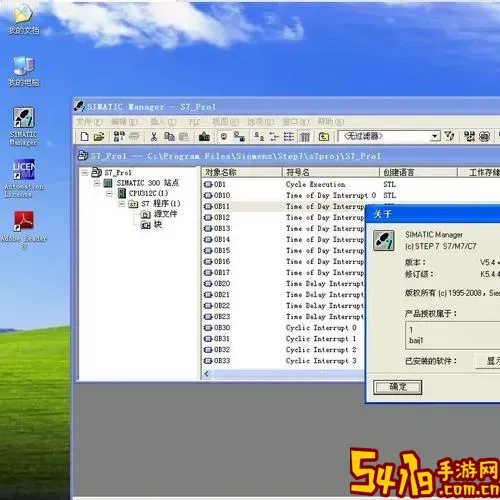The height and width of the screenshot is (500, 500).
Task: Switch to Small Icons view in toolbar
Action: click(274, 136)
